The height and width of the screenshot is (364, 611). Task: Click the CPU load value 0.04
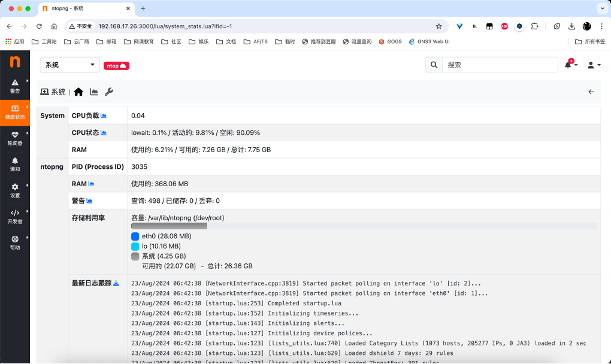pos(138,116)
